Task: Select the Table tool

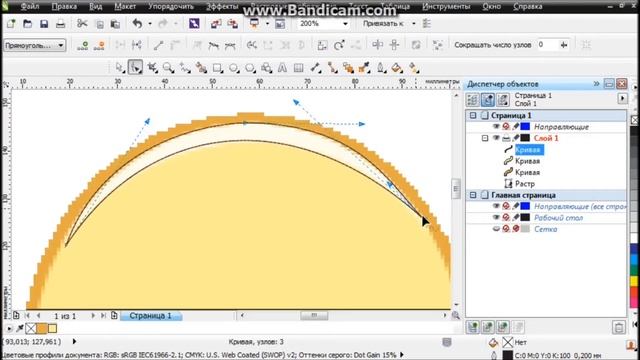Action: tap(298, 68)
